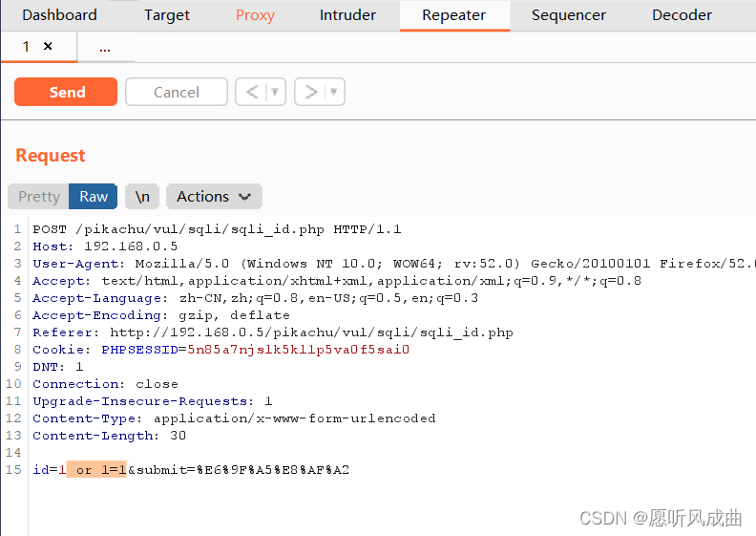The width and height of the screenshot is (756, 536).
Task: Close Repeater tab 1 with the X
Action: point(48,46)
